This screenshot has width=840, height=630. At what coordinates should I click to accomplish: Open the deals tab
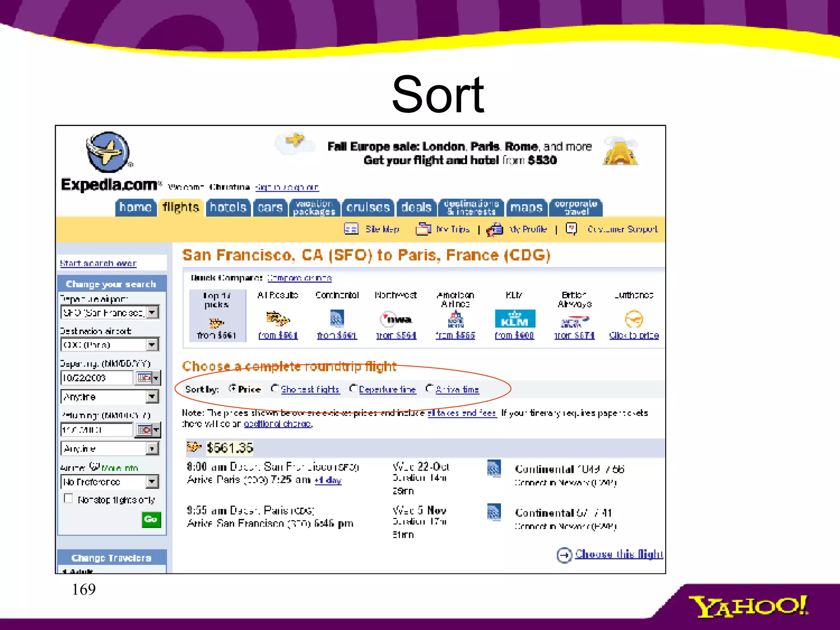pos(416,208)
